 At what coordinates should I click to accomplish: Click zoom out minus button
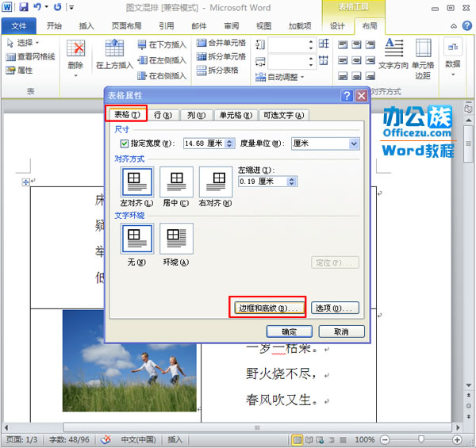[385, 439]
